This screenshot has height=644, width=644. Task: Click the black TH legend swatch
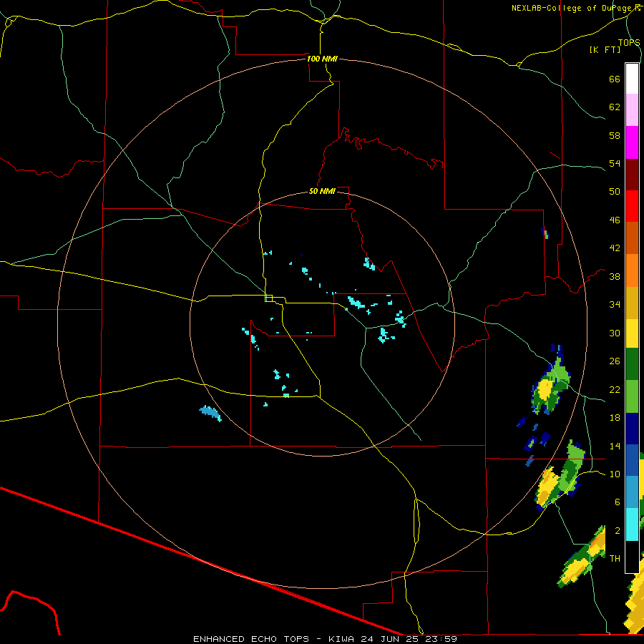coord(632,557)
